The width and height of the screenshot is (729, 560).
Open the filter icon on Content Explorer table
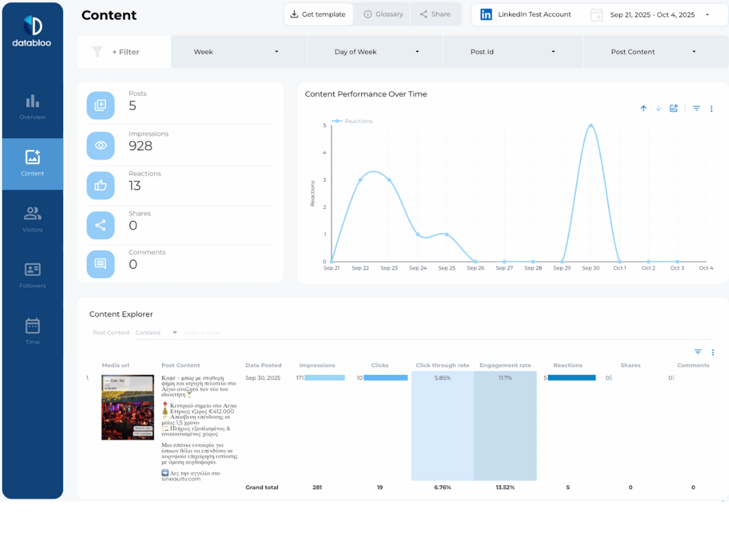point(698,352)
